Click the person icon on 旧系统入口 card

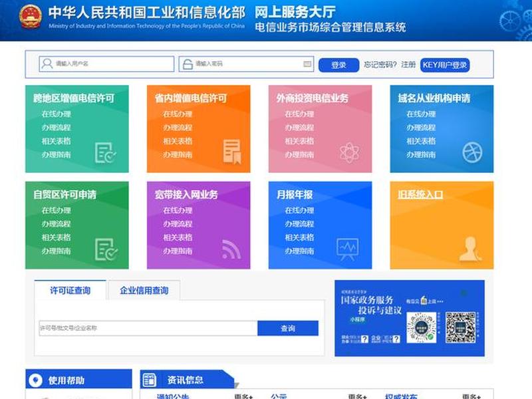point(471,249)
